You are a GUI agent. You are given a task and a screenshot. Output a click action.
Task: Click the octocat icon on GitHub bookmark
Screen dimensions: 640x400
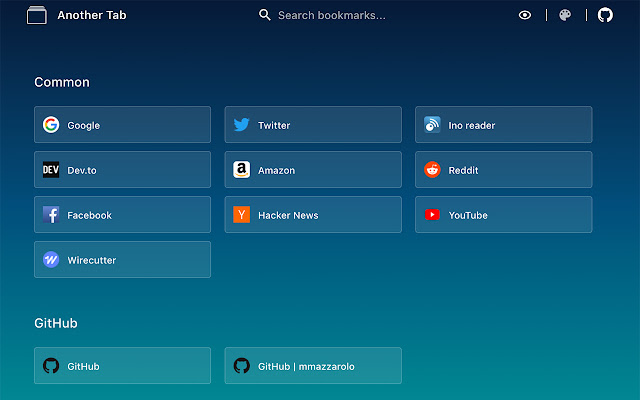tap(51, 365)
